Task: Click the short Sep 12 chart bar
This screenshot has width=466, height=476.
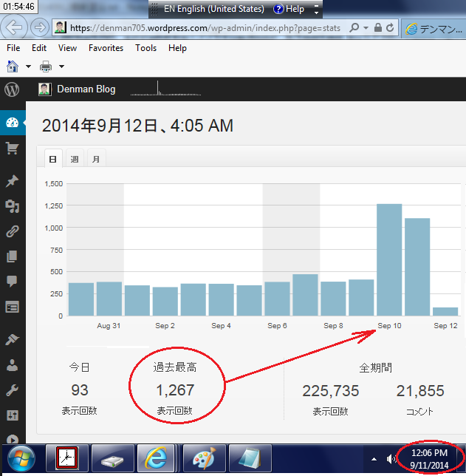Action: click(x=445, y=311)
